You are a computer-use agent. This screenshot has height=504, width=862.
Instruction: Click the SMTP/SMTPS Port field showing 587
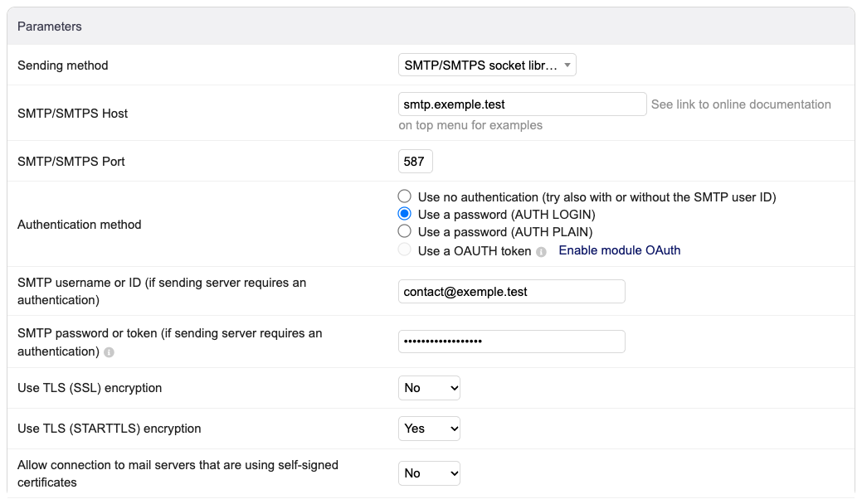[x=415, y=162]
